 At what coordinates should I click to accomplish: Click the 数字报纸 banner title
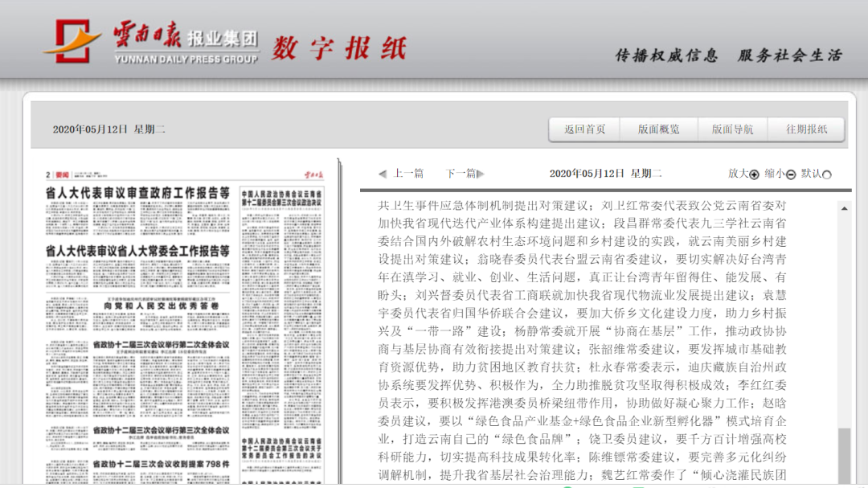(x=339, y=47)
